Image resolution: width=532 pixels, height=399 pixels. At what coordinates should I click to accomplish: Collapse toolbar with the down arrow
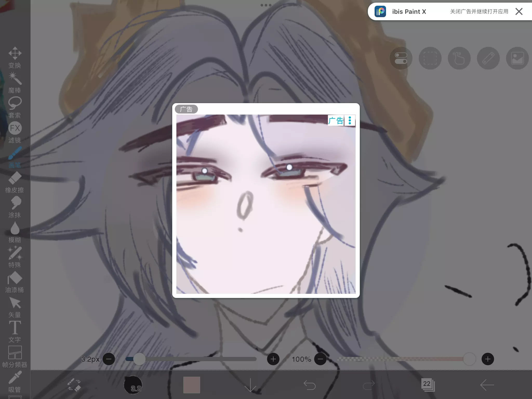[250, 385]
